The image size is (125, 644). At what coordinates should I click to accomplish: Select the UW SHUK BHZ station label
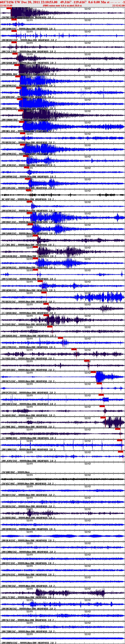10,63
